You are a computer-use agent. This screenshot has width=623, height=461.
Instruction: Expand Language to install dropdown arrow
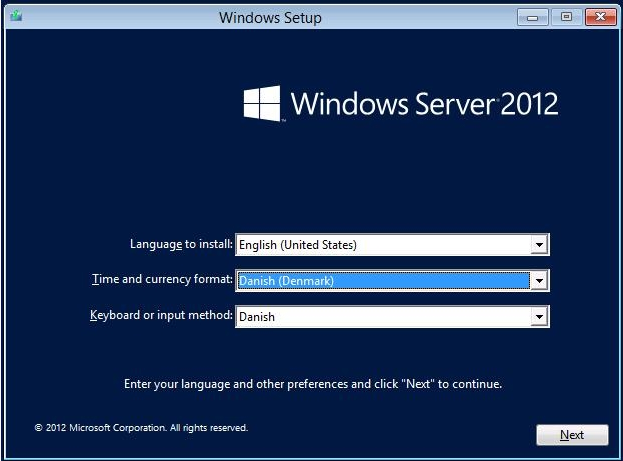click(x=539, y=245)
